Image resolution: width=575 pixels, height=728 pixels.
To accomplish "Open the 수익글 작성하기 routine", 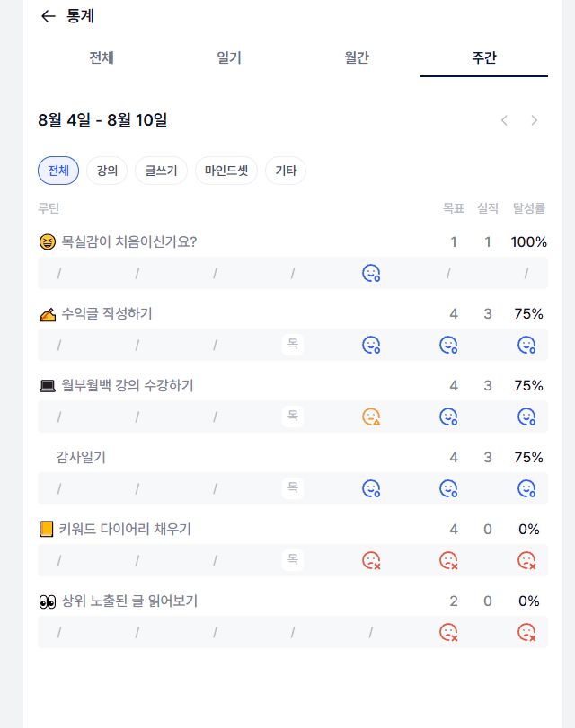I will pos(107,313).
